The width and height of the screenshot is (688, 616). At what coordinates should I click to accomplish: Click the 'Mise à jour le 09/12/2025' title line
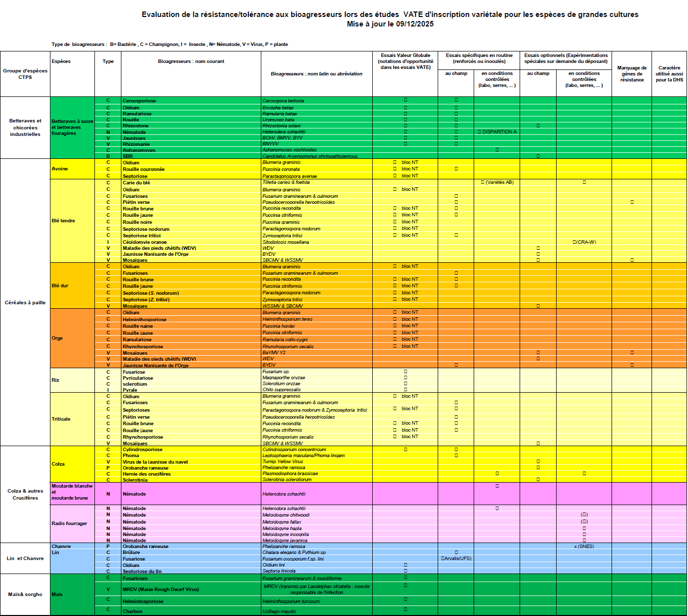click(390, 24)
